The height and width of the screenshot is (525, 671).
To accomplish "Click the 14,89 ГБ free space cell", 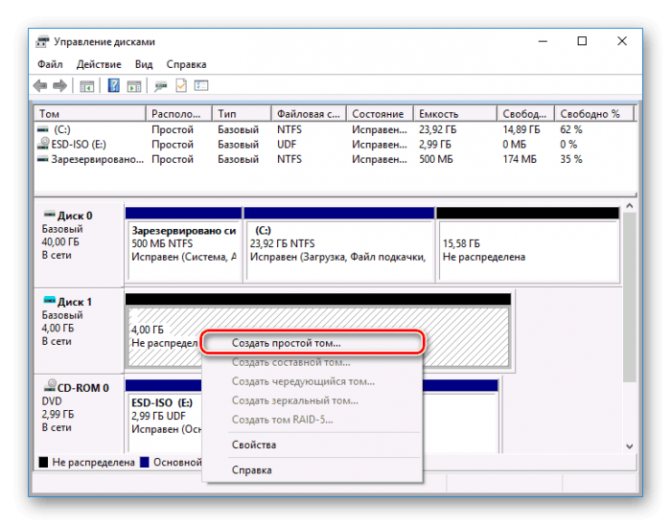I will pyautogui.click(x=521, y=130).
